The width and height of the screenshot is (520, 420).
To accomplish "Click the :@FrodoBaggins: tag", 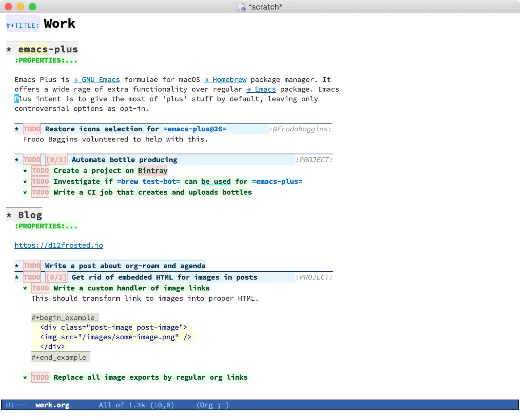I will click(x=300, y=129).
